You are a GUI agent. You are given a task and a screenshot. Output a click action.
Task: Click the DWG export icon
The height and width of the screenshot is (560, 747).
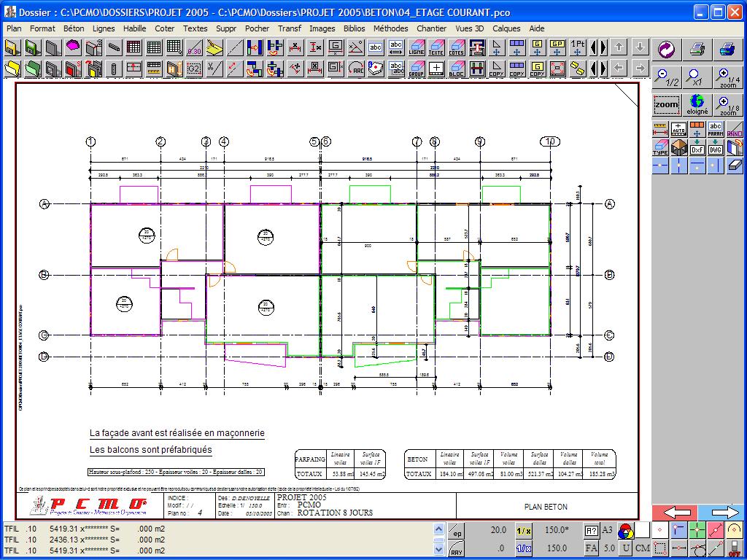click(x=716, y=147)
